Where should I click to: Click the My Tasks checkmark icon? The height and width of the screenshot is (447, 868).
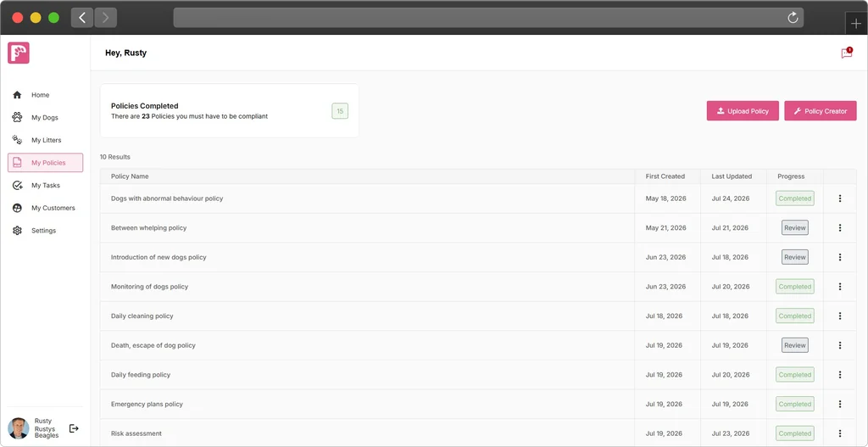pos(17,186)
